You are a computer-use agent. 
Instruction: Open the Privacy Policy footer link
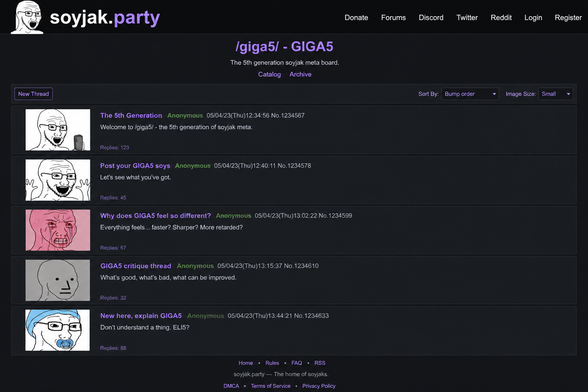click(x=318, y=386)
